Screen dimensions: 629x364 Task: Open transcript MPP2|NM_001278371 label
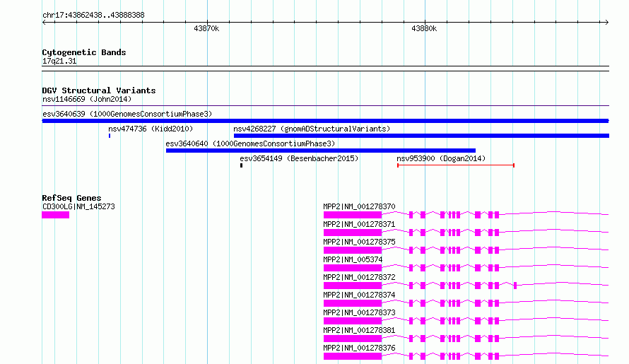point(359,224)
